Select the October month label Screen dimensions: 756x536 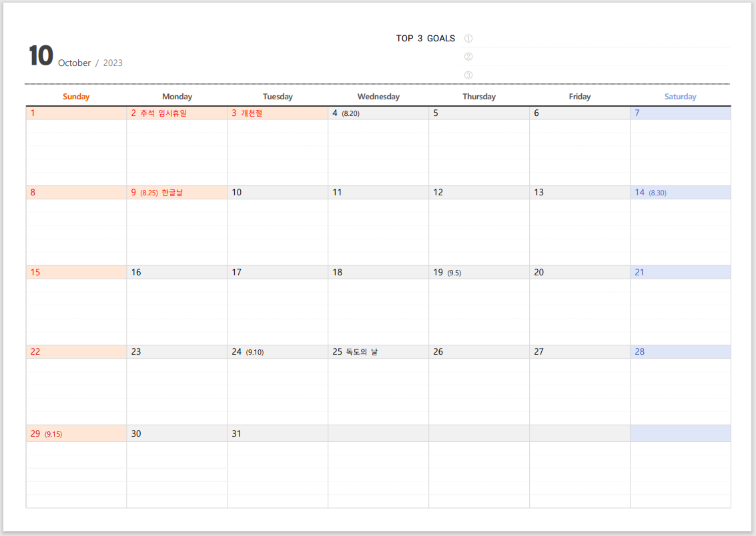74,63
